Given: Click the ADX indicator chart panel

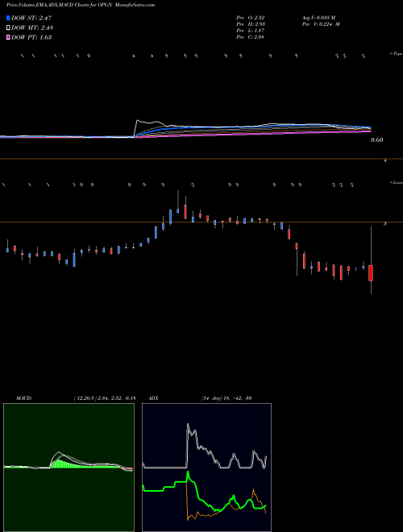Looking at the screenshot, I should pos(206,468).
